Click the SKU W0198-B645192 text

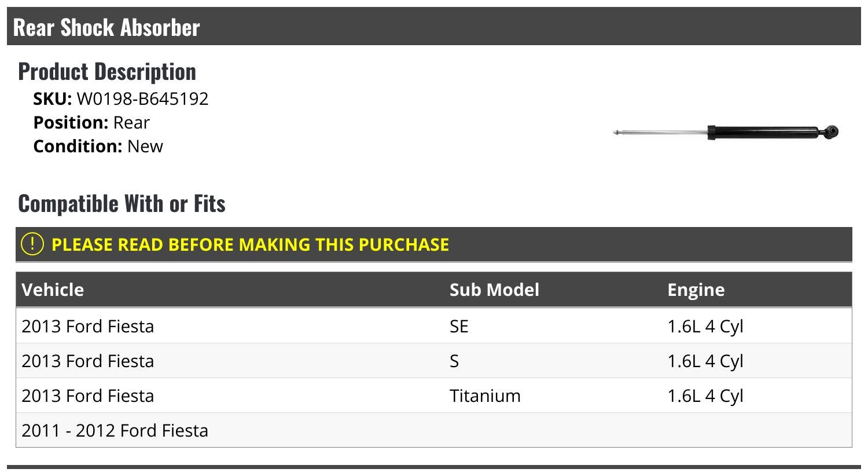coord(121,99)
